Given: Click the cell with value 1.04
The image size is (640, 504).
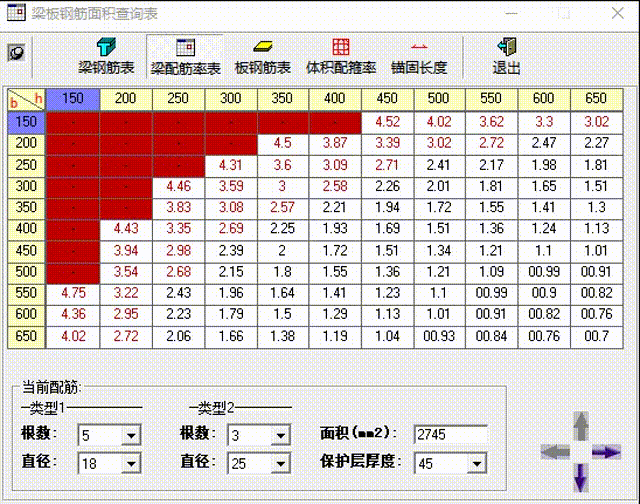Looking at the screenshot, I should [387, 337].
